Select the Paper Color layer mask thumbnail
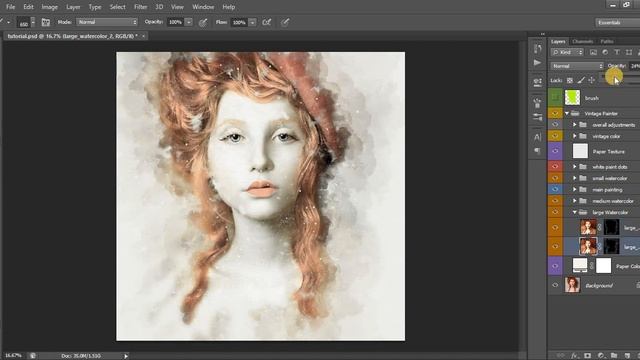The image size is (640, 360). (604, 266)
